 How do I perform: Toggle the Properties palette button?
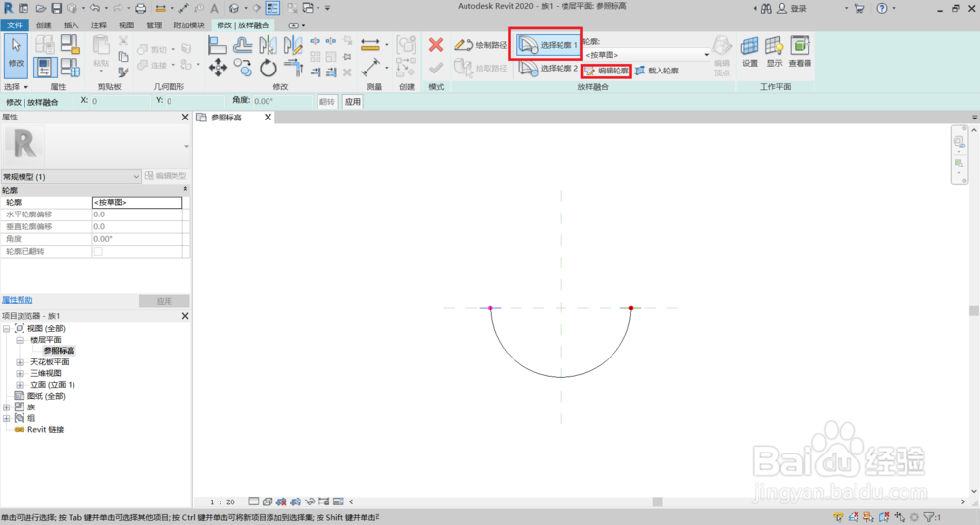pyautogui.click(x=45, y=68)
